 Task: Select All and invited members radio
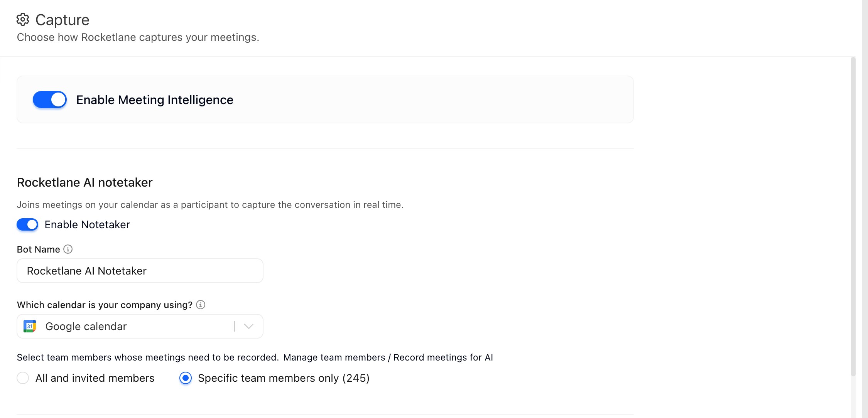[23, 378]
